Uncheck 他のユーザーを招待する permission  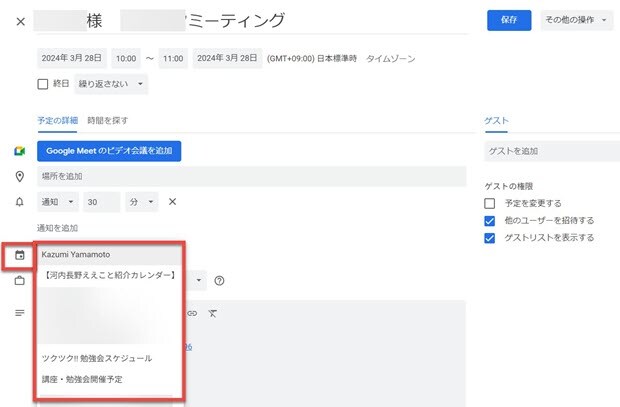click(489, 220)
